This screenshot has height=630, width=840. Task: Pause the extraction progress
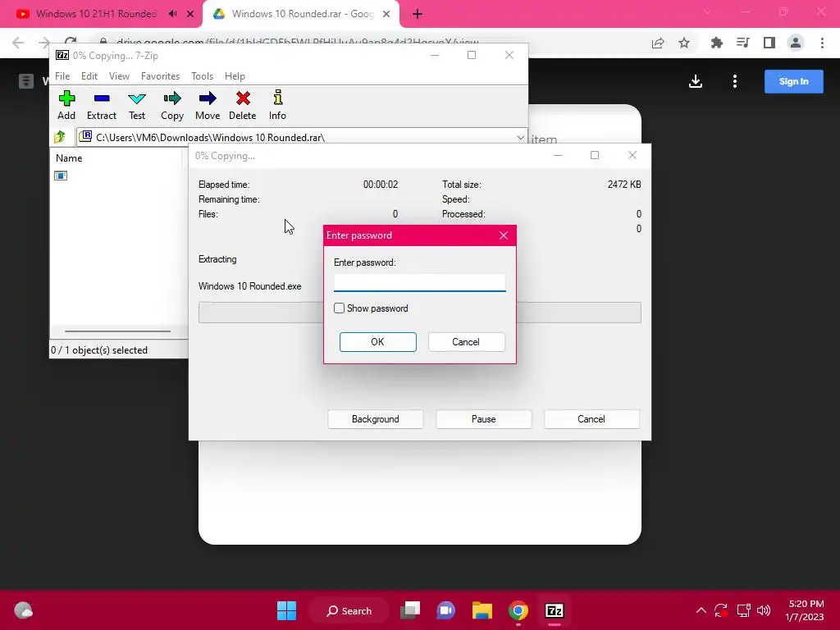[x=484, y=419]
